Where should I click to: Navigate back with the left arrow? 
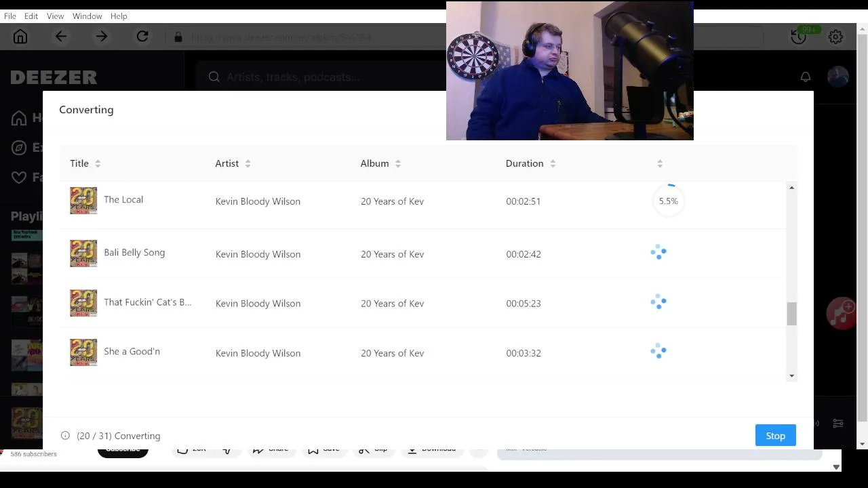(61, 37)
